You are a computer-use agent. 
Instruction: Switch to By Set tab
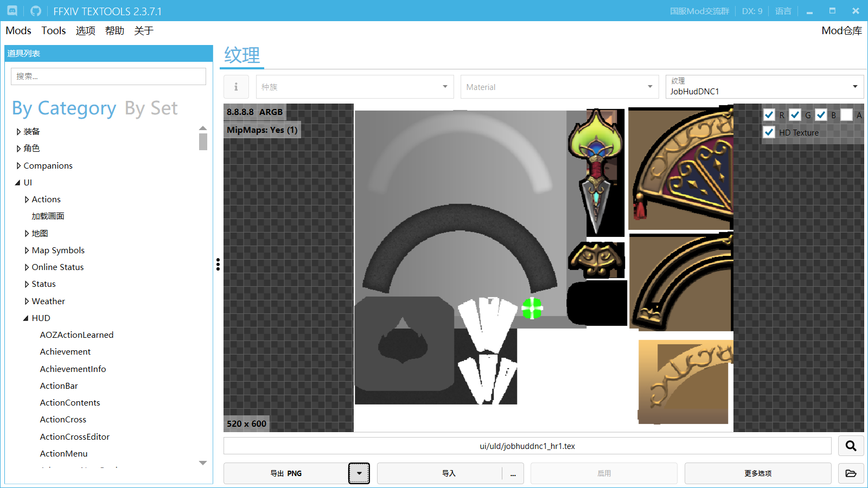click(151, 108)
